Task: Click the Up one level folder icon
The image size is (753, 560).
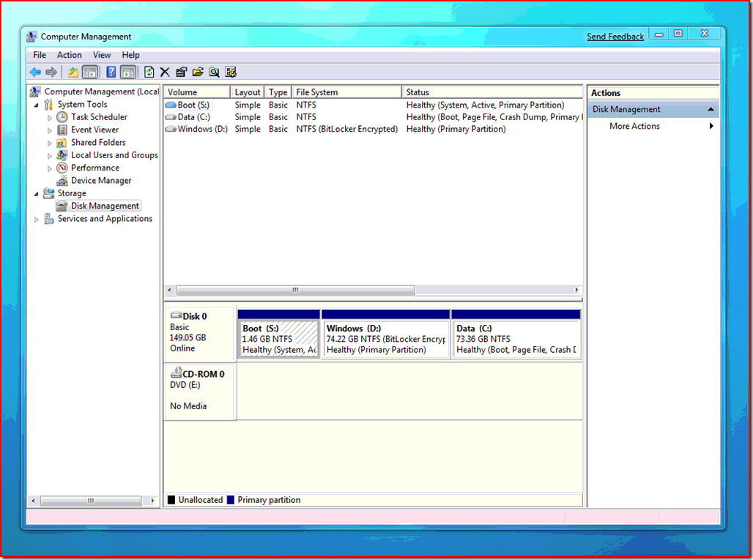Action: (73, 72)
